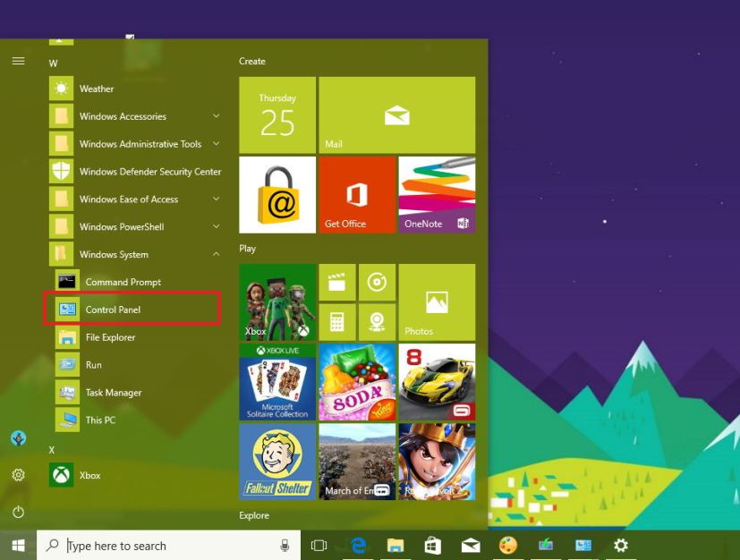Expand the Windows Ease of Access chevron
The height and width of the screenshot is (560, 740).
point(216,199)
